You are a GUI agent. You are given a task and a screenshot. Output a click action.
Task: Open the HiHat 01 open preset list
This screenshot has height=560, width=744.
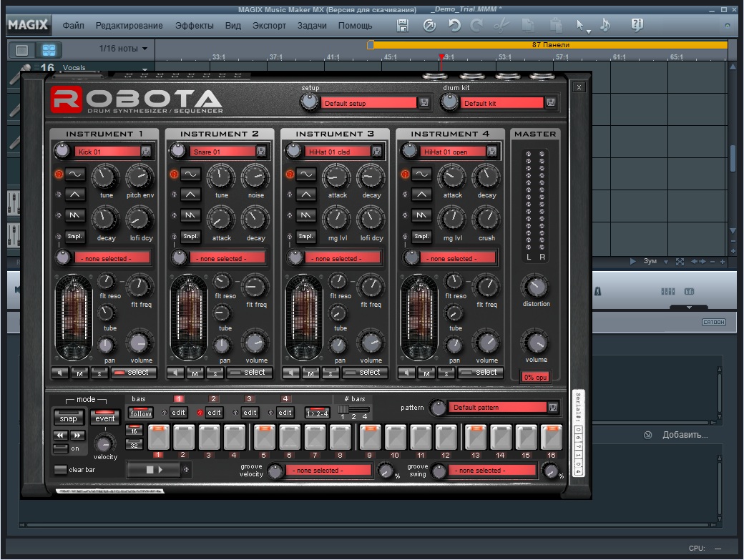click(x=453, y=152)
